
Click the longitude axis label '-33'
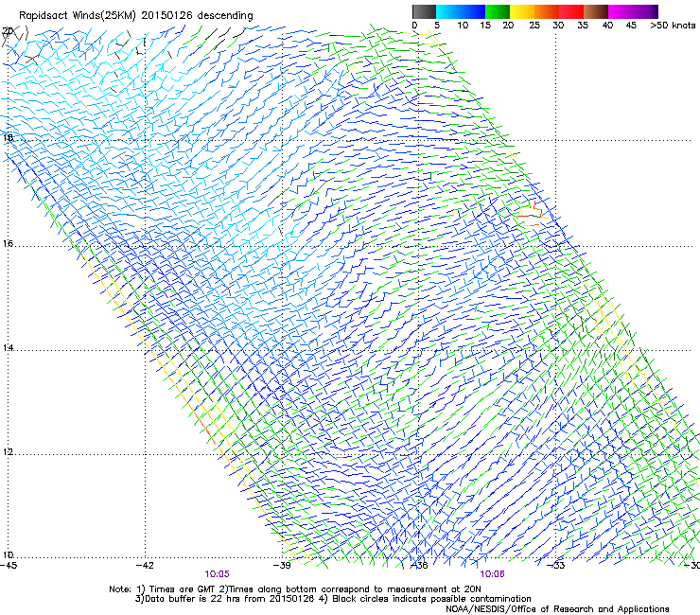(x=555, y=566)
